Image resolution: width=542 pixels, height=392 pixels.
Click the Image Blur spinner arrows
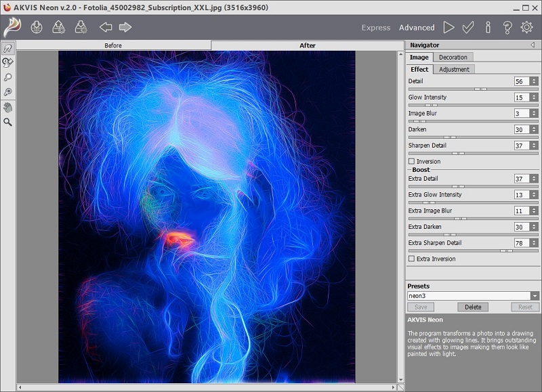tap(534, 113)
